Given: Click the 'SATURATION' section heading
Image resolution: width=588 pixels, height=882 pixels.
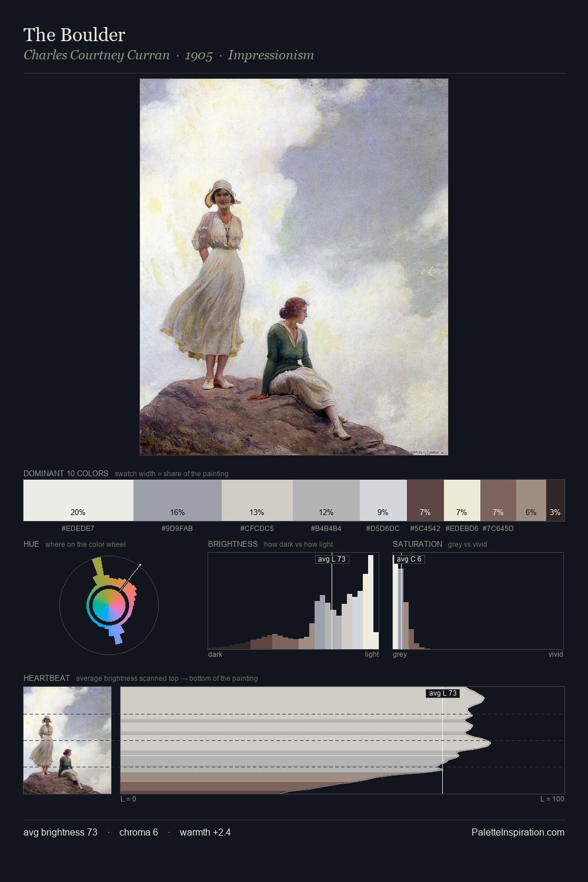Looking at the screenshot, I should [x=417, y=544].
